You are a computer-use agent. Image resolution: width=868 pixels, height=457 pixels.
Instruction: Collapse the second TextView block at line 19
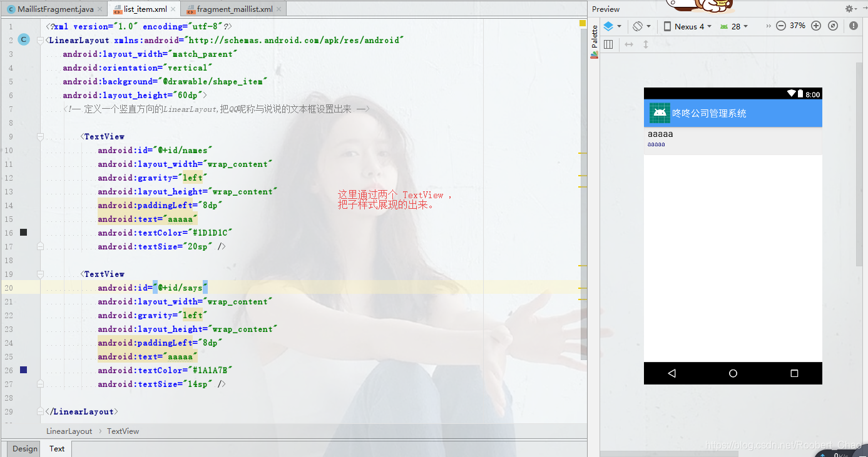click(x=40, y=274)
